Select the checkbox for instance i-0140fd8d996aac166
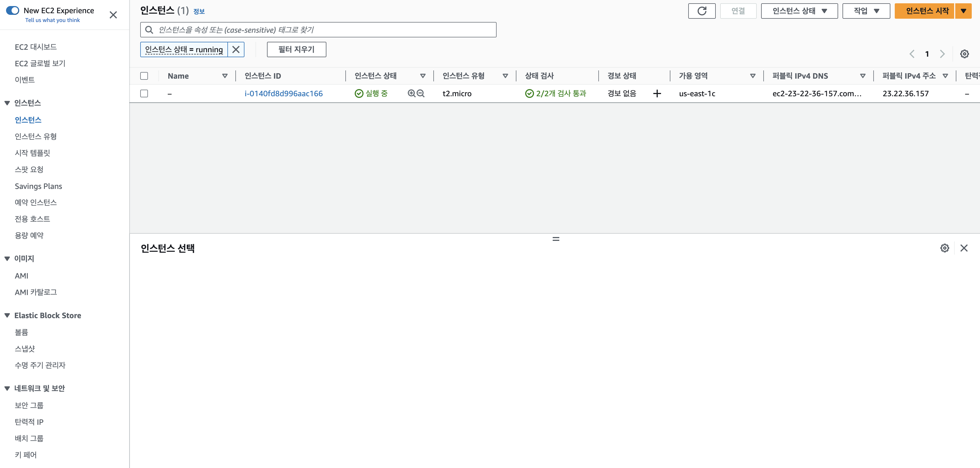 144,93
